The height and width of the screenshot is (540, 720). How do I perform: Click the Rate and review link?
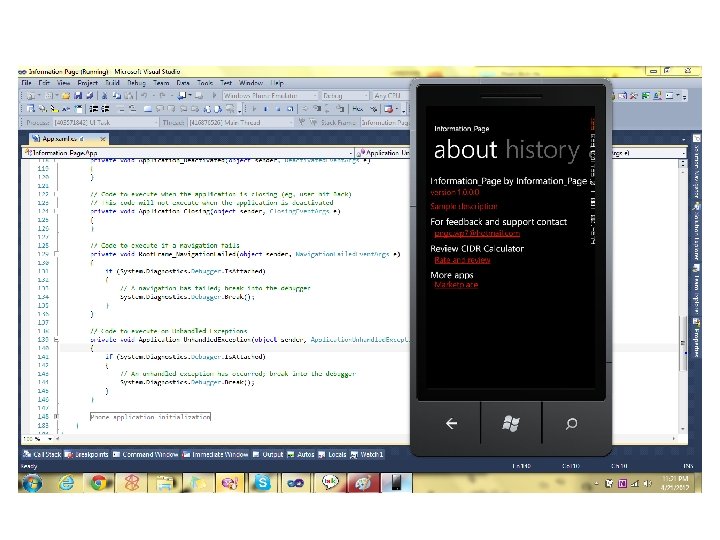coord(462,260)
